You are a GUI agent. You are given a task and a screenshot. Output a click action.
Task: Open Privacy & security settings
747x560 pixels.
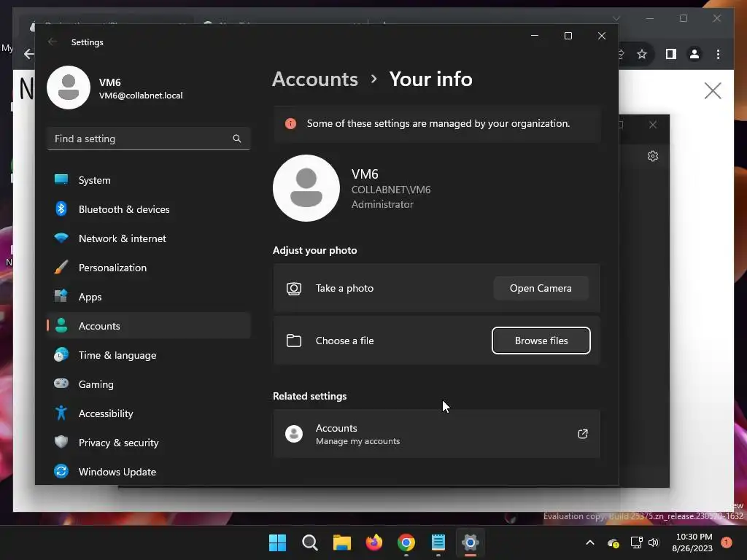149,443
